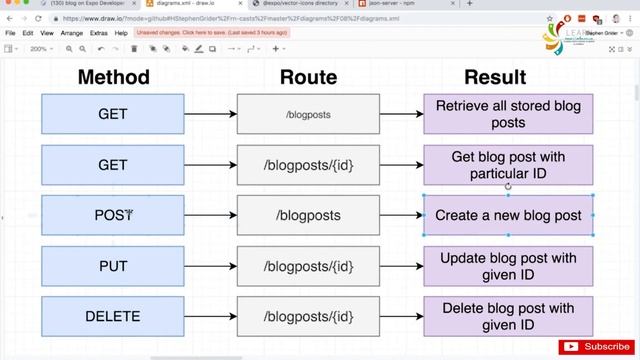640x360 pixels.
Task: Select the /blogposts route box in POST row
Action: click(x=308, y=215)
